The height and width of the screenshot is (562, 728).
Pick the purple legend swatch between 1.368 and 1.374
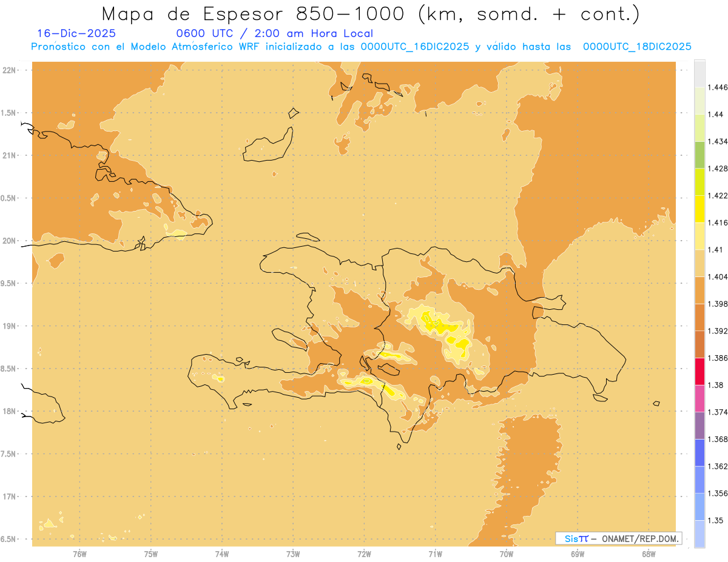[699, 426]
